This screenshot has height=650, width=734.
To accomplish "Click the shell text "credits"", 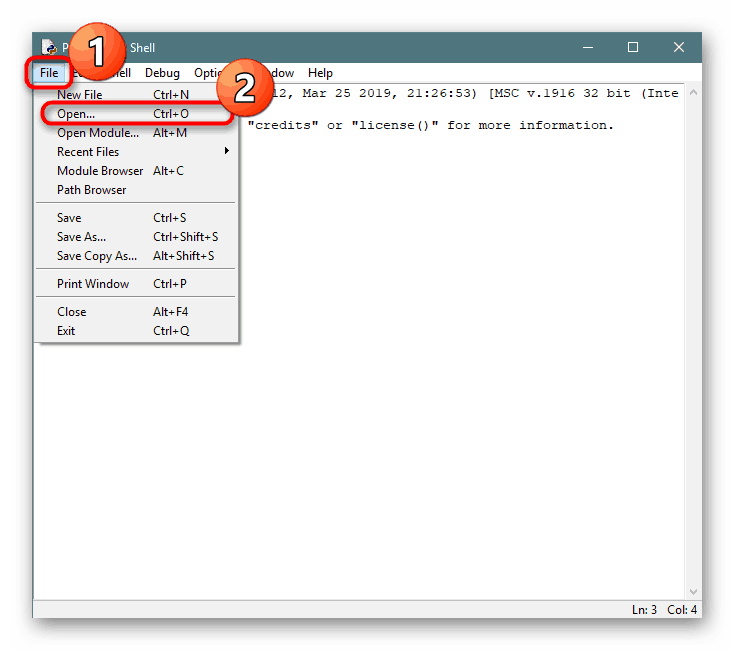I will click(283, 125).
